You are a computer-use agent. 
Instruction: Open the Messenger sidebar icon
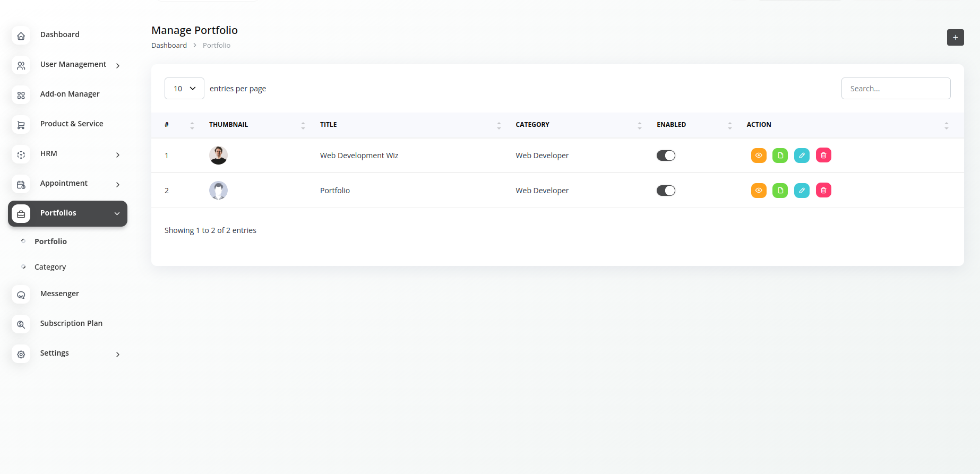tap(21, 295)
